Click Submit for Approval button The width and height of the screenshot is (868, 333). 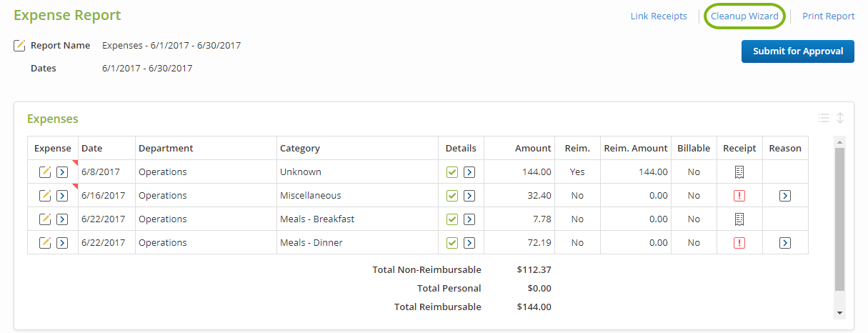click(797, 51)
